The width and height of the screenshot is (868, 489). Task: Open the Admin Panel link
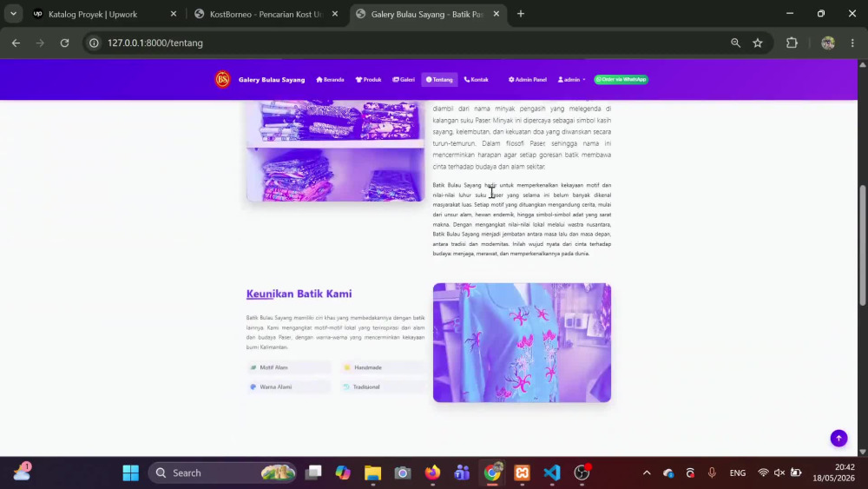(x=528, y=80)
